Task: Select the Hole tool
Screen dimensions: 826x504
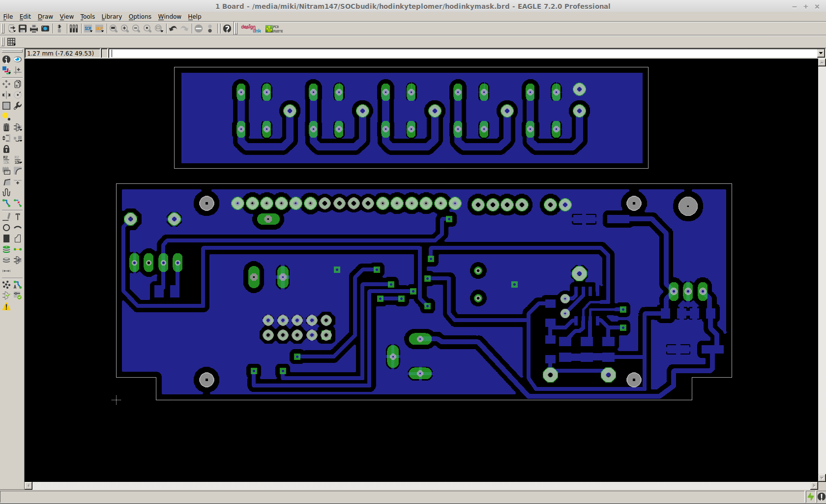Action: pyautogui.click(x=6, y=260)
